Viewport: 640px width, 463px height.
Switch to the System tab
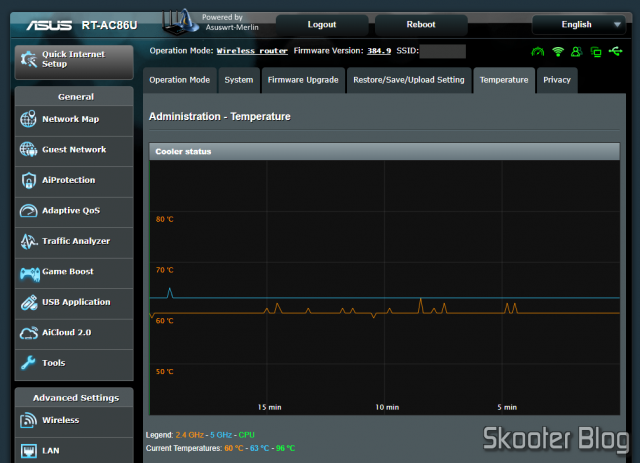click(239, 80)
